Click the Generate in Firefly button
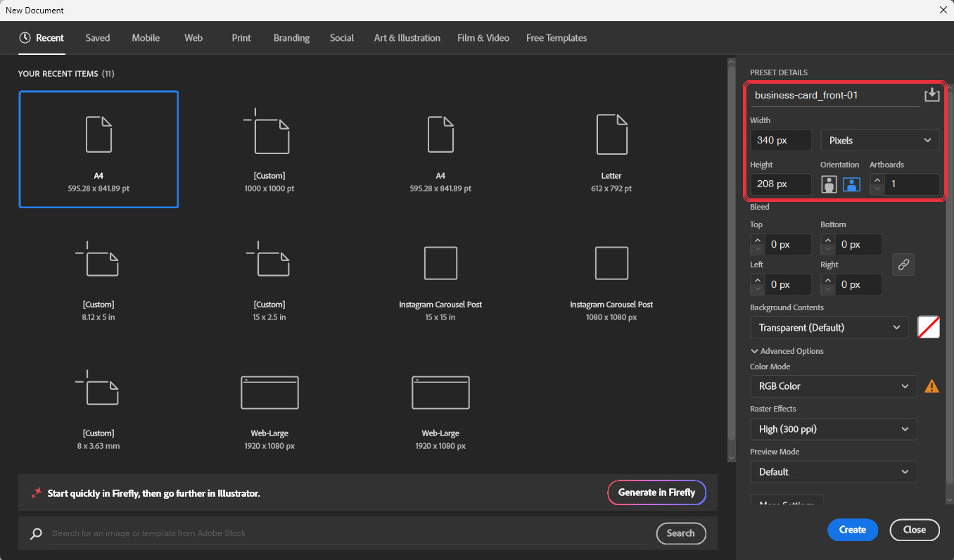This screenshot has width=954, height=560. coord(656,492)
